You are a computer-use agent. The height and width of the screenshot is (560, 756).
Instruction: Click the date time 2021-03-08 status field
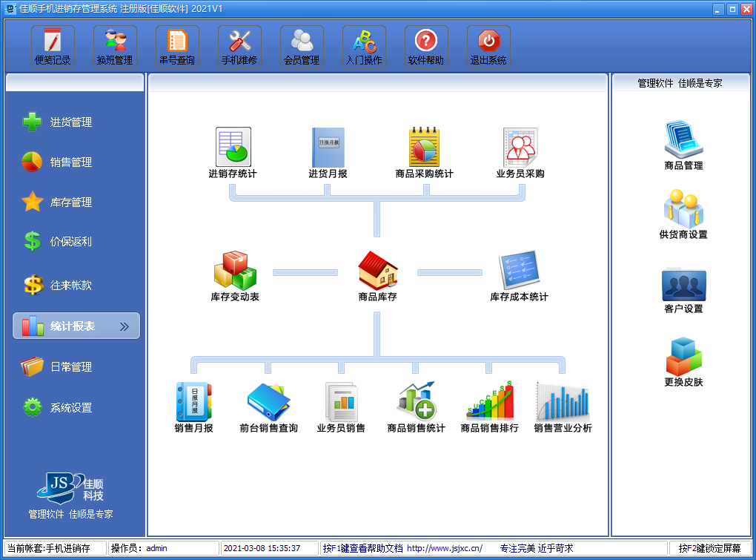[x=269, y=548]
